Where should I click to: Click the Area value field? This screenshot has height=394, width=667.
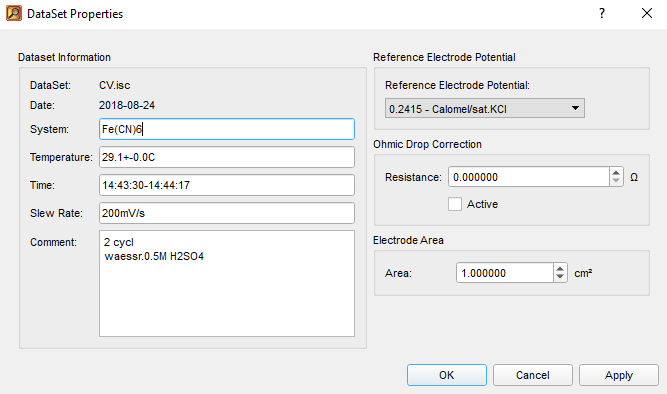505,273
